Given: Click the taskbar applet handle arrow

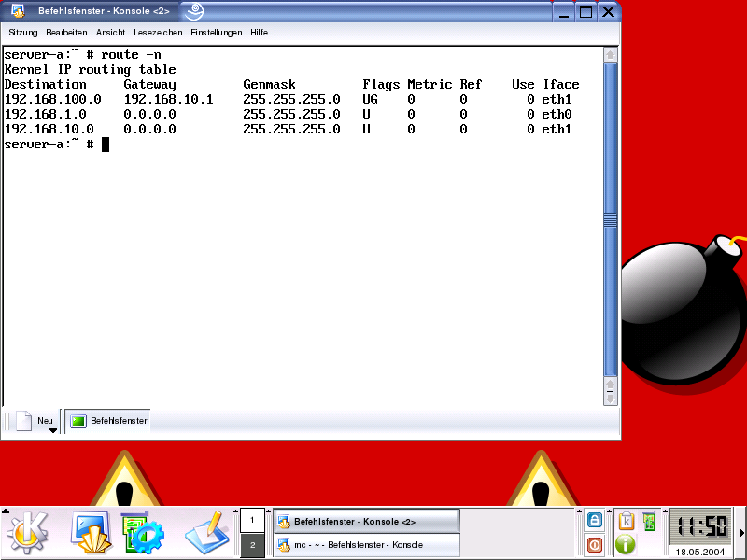Looking at the screenshot, I should click(269, 511).
